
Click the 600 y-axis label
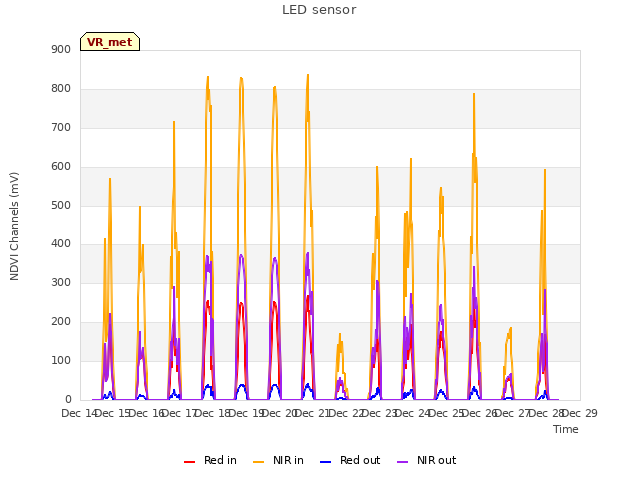(61, 167)
